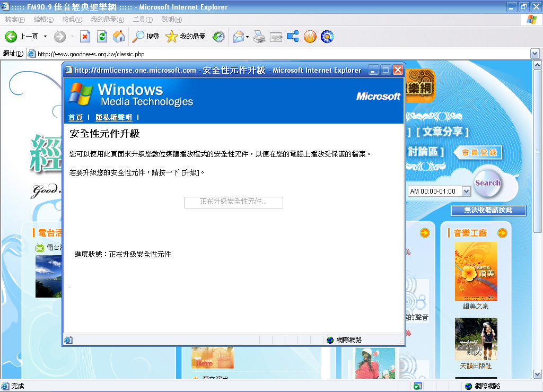Click the blue network share toolbar icon
Screen dimensions: 543x392
point(293,37)
